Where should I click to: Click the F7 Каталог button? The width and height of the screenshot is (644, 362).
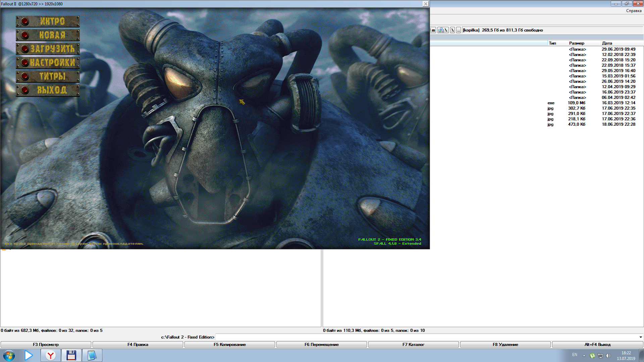pos(414,345)
